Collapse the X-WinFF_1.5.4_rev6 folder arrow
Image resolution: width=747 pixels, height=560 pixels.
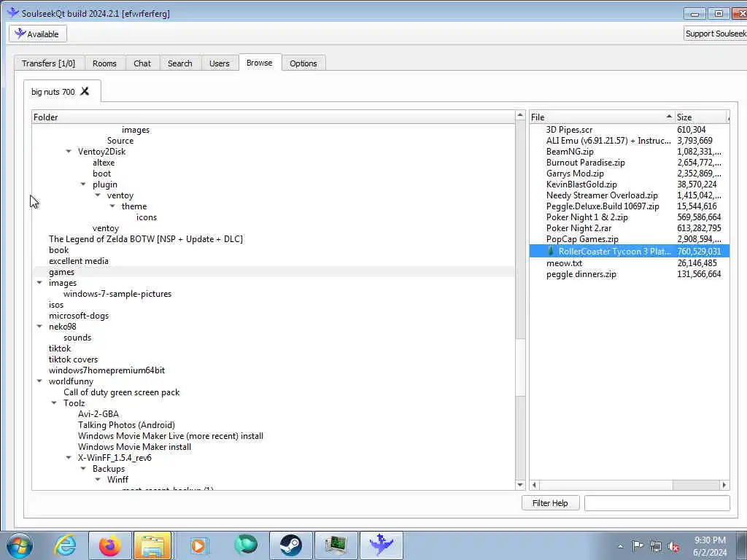pyautogui.click(x=69, y=458)
